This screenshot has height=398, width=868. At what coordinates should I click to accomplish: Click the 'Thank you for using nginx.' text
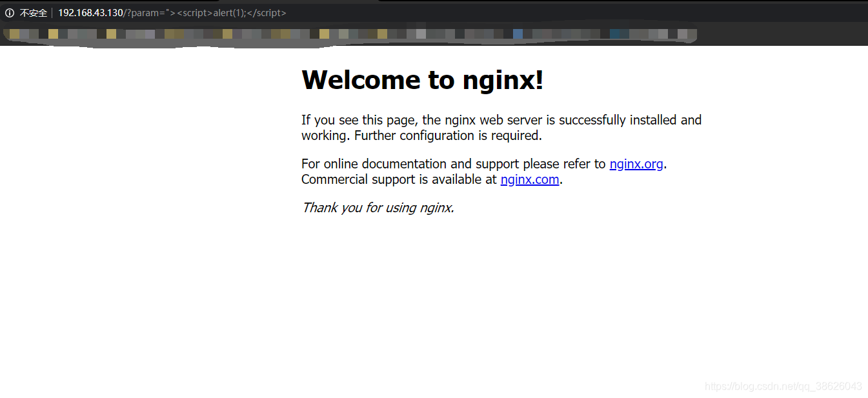(x=378, y=208)
